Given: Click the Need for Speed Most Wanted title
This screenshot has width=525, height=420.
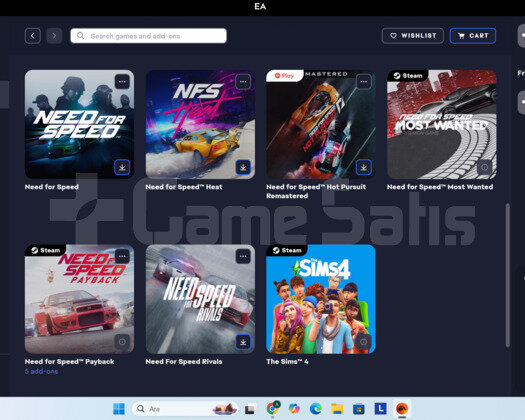Looking at the screenshot, I should pyautogui.click(x=440, y=187).
